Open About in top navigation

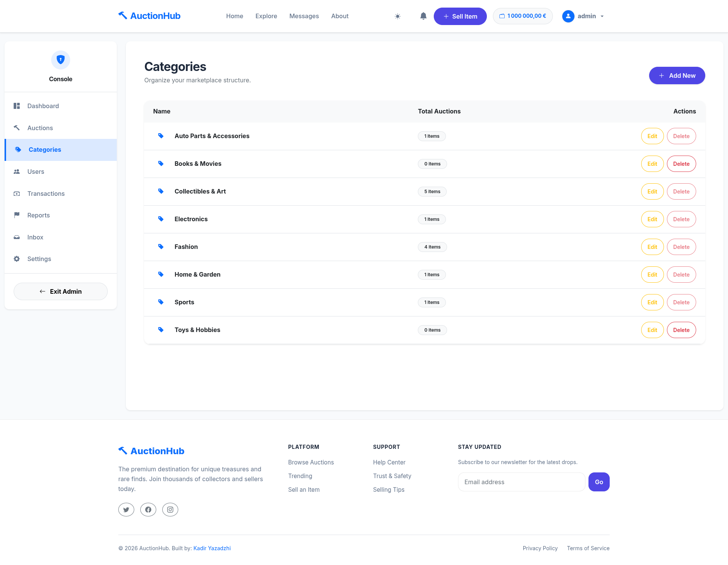point(340,16)
